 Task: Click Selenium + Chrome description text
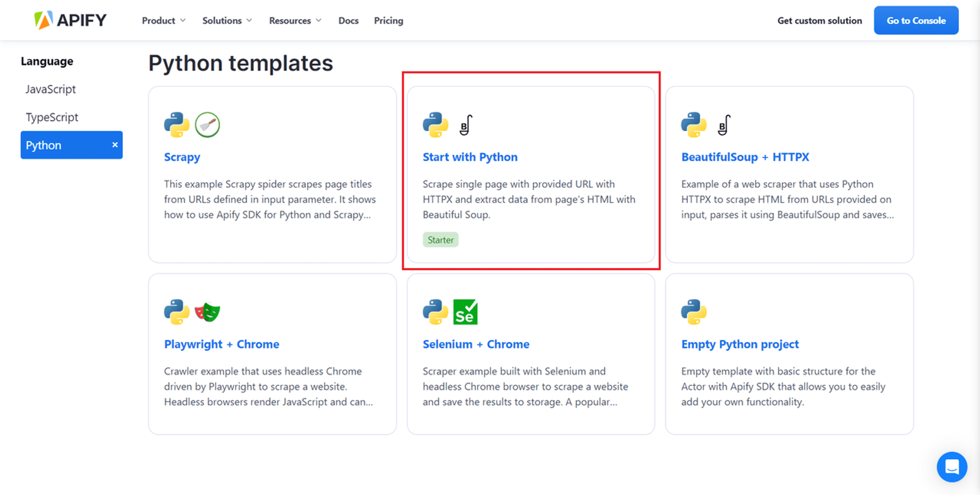[x=525, y=386]
